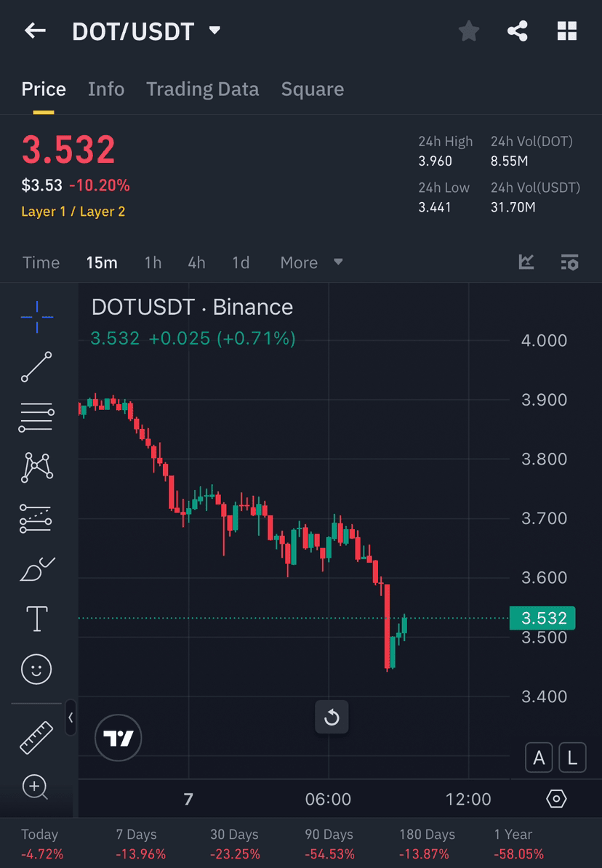Click the 7 Days -13.96% change
The height and width of the screenshot is (868, 602).
(x=140, y=844)
